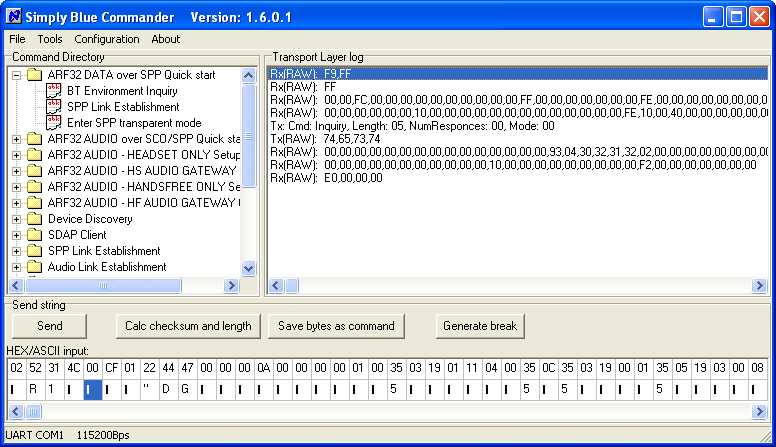776x447 pixels.
Task: Click the Device Discovery folder icon
Action: [34, 219]
